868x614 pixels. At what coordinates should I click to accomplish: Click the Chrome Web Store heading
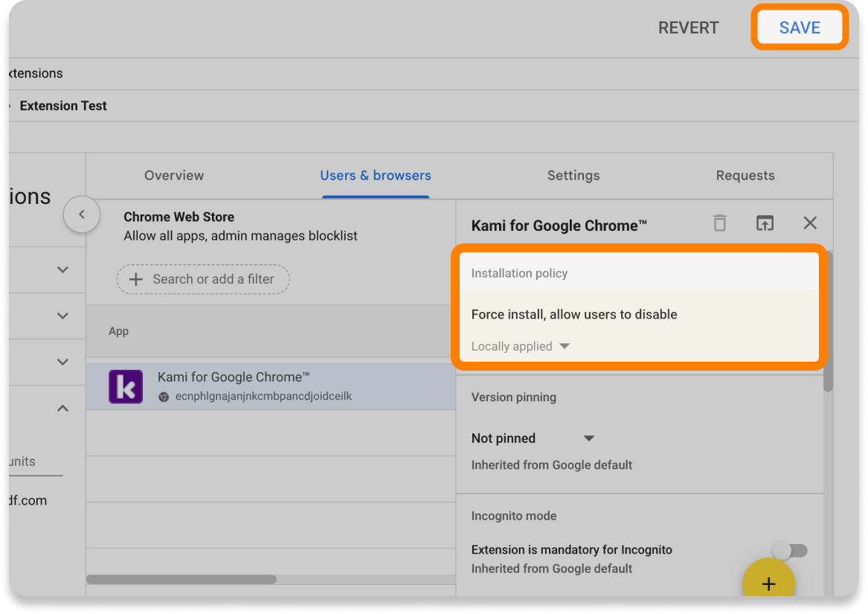point(179,217)
